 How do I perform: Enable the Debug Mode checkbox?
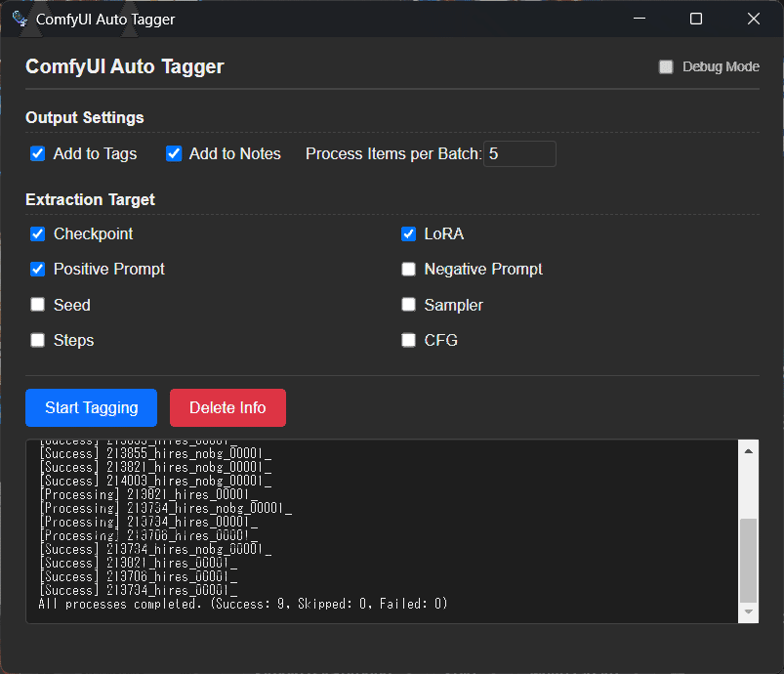[x=666, y=67]
